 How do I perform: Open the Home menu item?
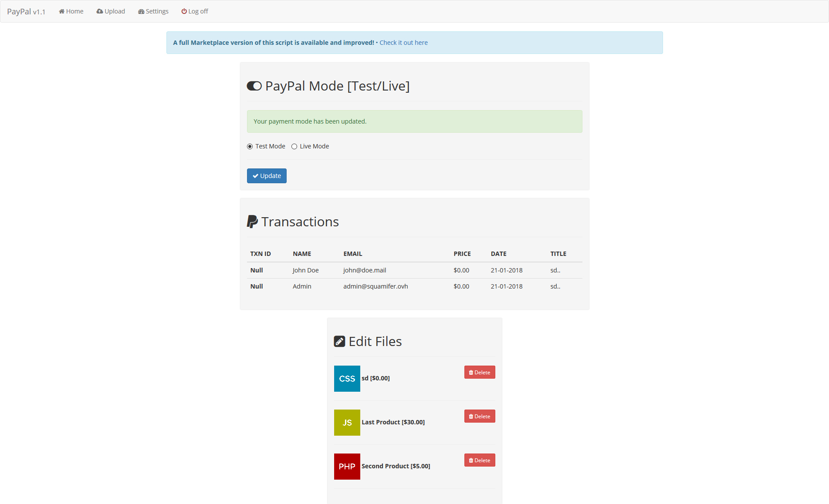coord(71,11)
